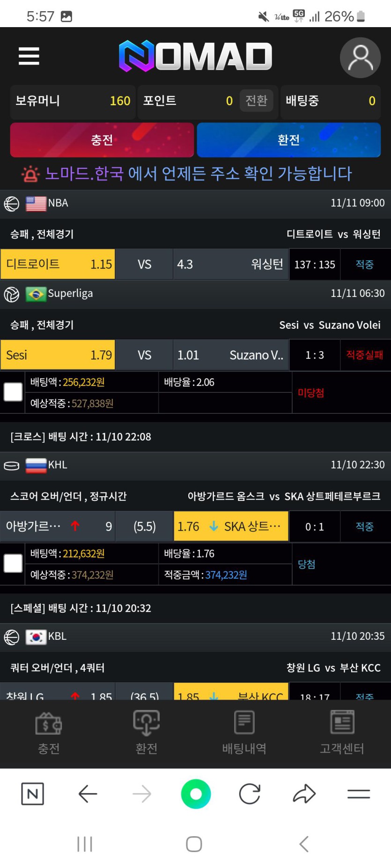Tap the green browser home button
This screenshot has height=868, width=391.
[x=196, y=794]
